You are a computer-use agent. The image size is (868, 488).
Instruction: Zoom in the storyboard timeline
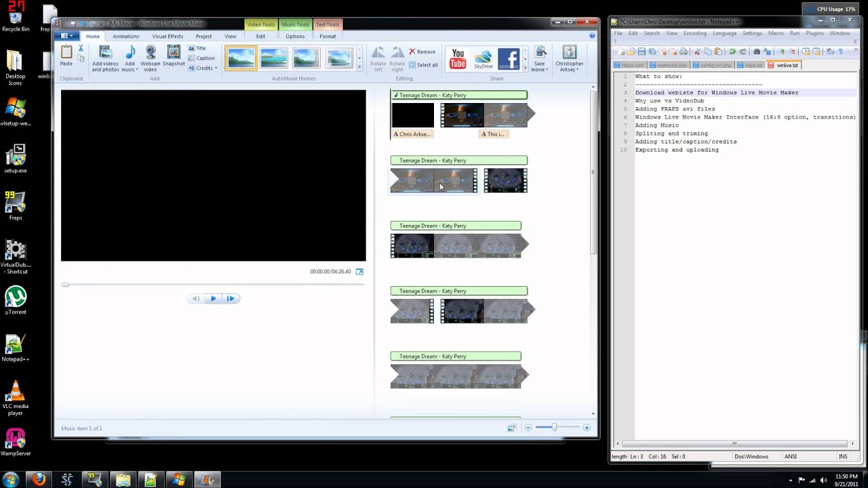tap(587, 428)
